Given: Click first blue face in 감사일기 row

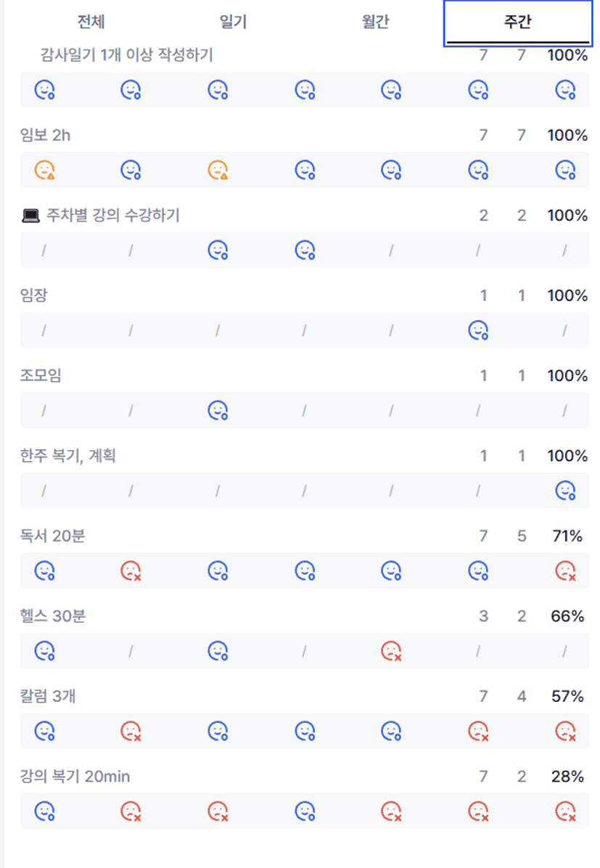Looking at the screenshot, I should (x=45, y=90).
